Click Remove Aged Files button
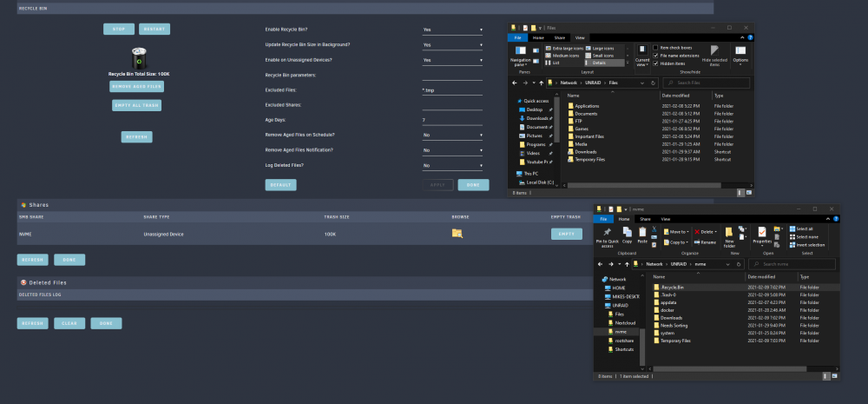The height and width of the screenshot is (404, 868). 137,87
